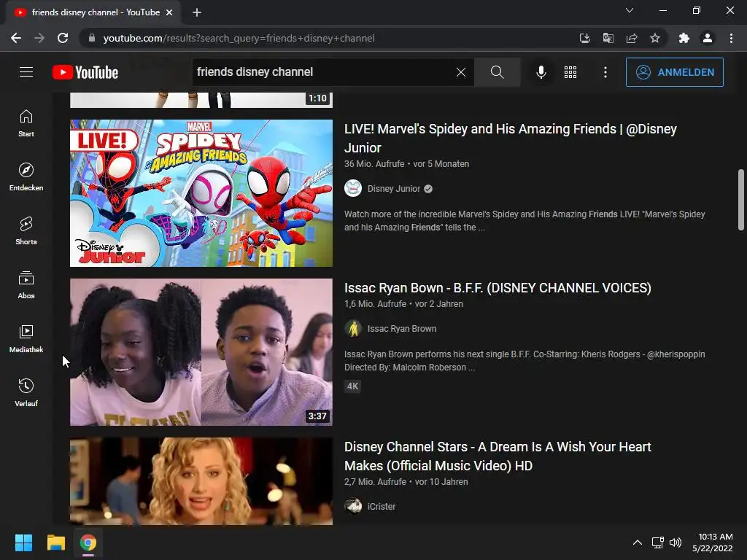
Task: Click the iCrister channel avatar
Action: click(x=353, y=506)
